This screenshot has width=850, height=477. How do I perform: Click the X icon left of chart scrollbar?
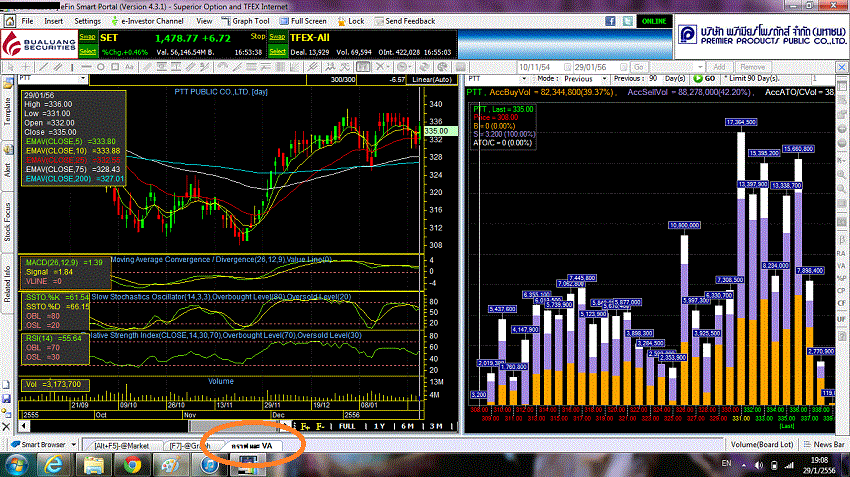(7, 426)
